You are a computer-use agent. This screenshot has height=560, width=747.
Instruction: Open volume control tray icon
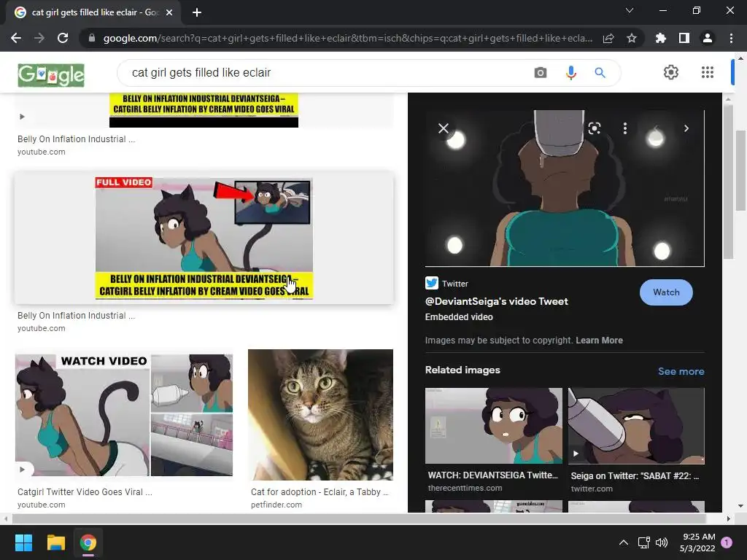[x=661, y=542]
